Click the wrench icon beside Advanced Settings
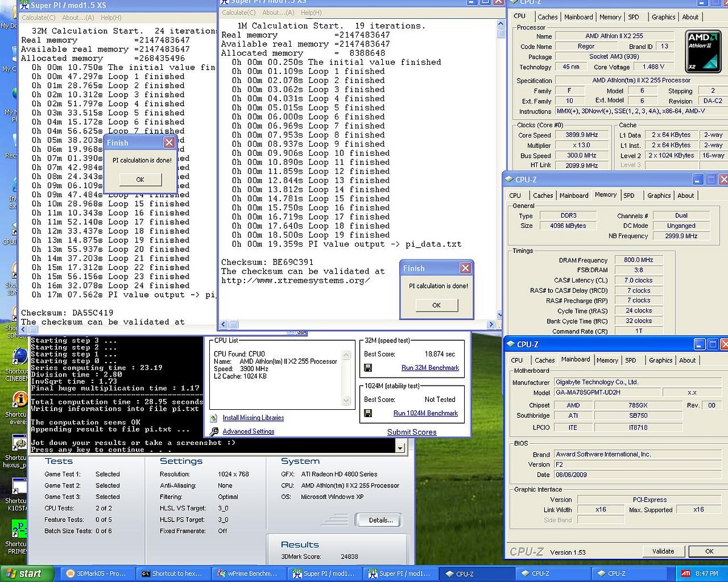Viewport: 728px width, 582px height. coord(214,432)
